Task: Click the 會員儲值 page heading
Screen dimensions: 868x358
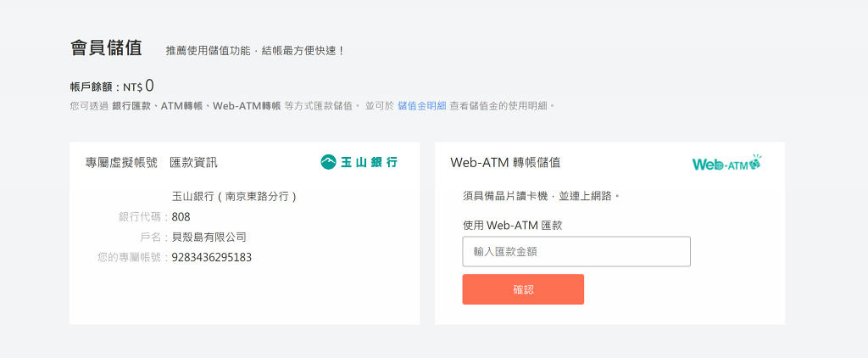Action: 106,48
